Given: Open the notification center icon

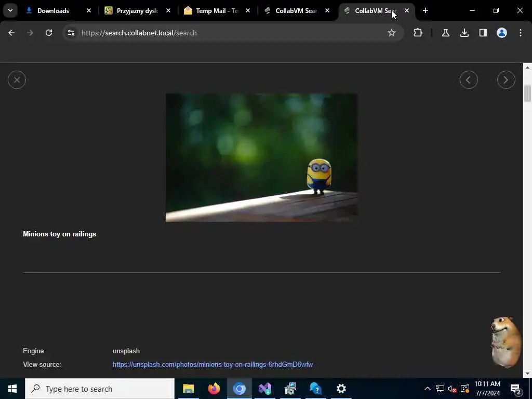Looking at the screenshot, I should [516, 389].
